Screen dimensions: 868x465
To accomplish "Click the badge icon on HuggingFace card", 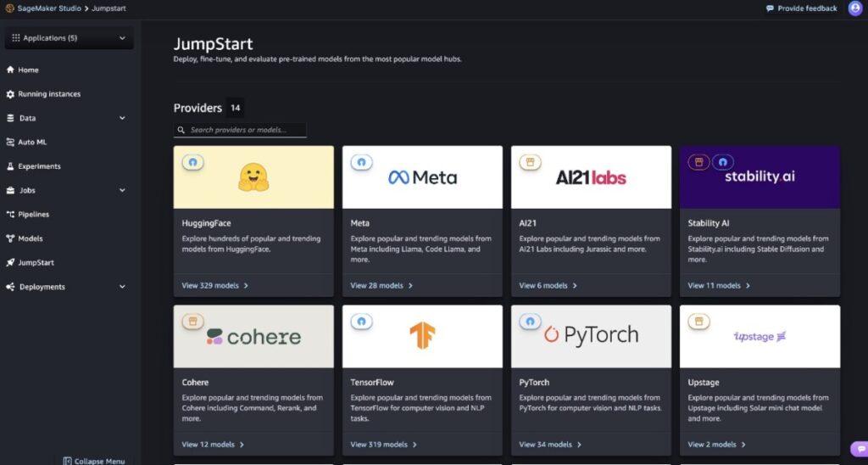I will pyautogui.click(x=192, y=162).
